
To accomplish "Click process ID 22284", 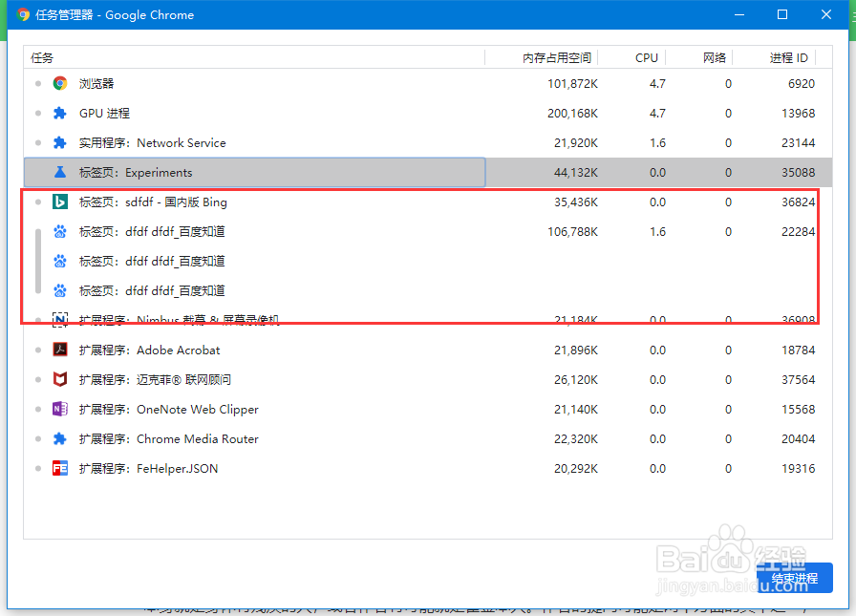I will pyautogui.click(x=798, y=231).
